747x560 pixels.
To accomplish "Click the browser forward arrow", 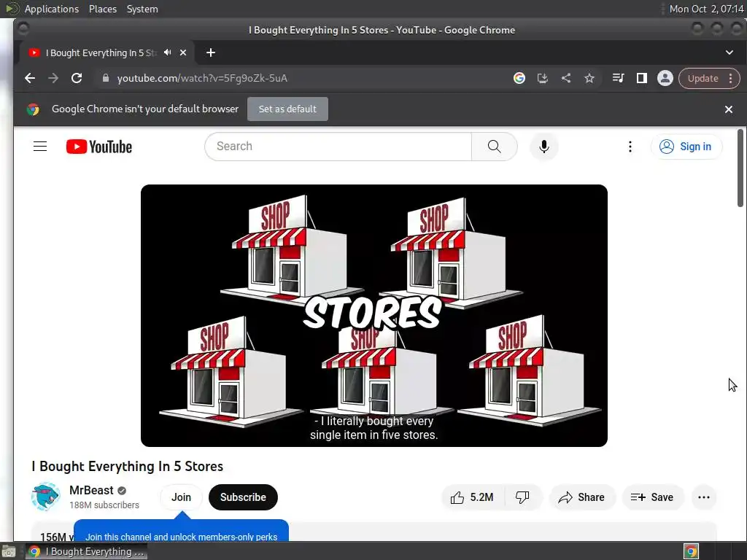I will 53,78.
